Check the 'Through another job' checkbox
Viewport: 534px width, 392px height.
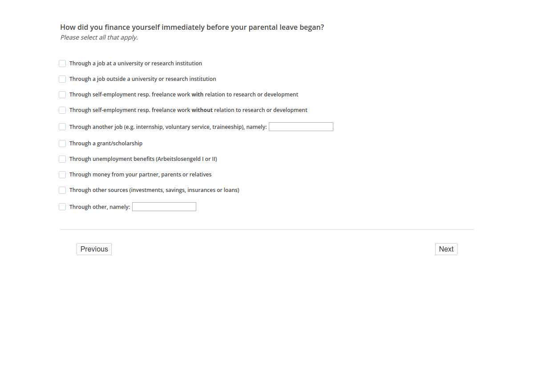pos(62,127)
